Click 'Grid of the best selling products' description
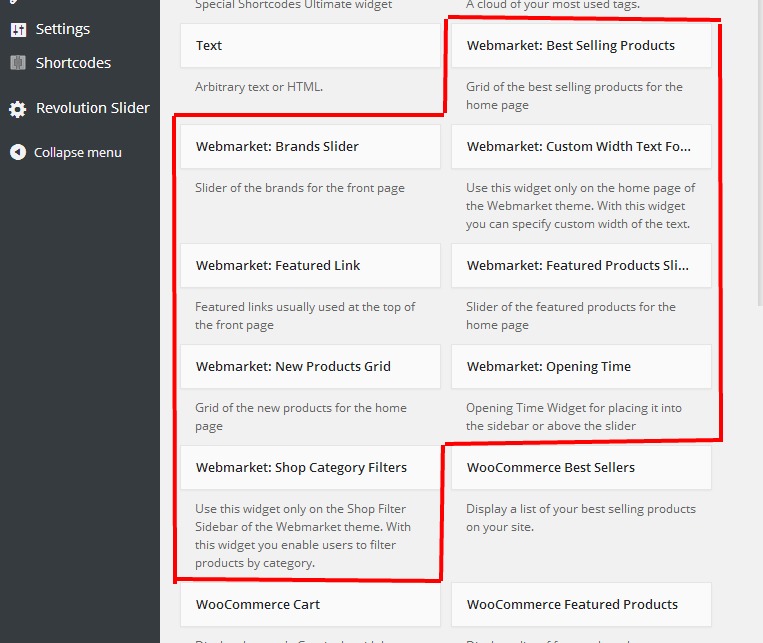 point(574,96)
